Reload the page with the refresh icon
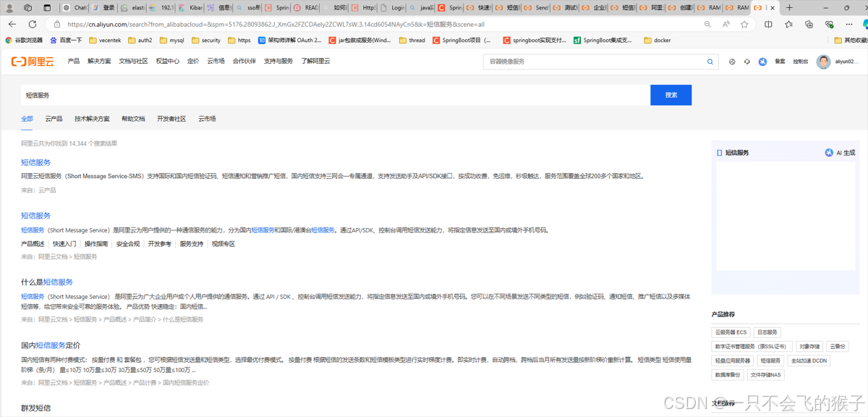 [x=33, y=24]
